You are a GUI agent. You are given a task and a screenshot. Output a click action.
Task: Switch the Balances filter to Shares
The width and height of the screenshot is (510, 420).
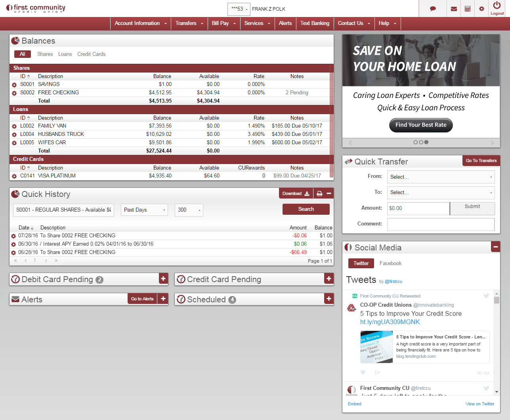pos(45,54)
